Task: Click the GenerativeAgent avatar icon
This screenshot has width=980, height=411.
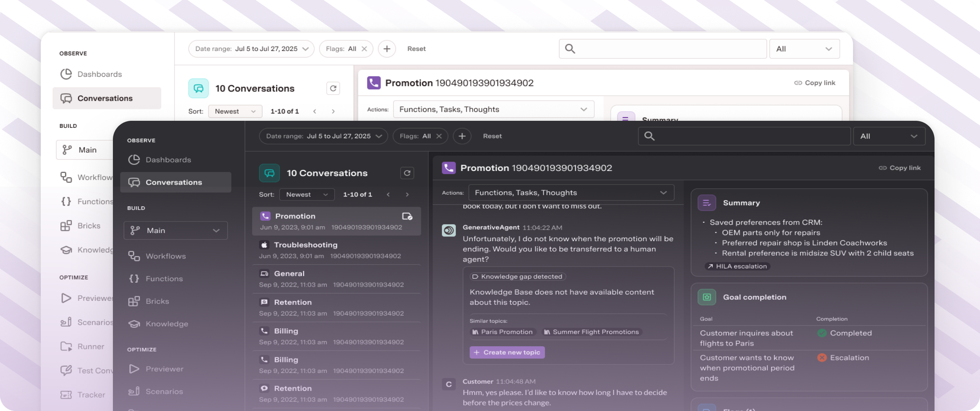Action: click(x=449, y=230)
